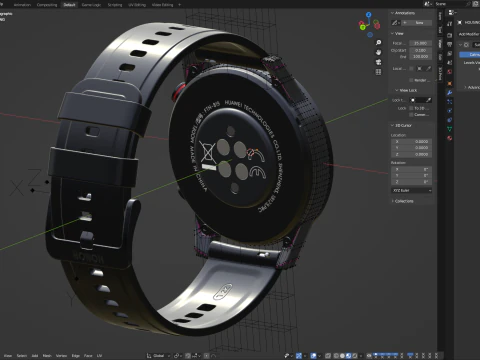Select Material Preview shading icon
Viewport: 480px width, 360px height.
click(348, 356)
